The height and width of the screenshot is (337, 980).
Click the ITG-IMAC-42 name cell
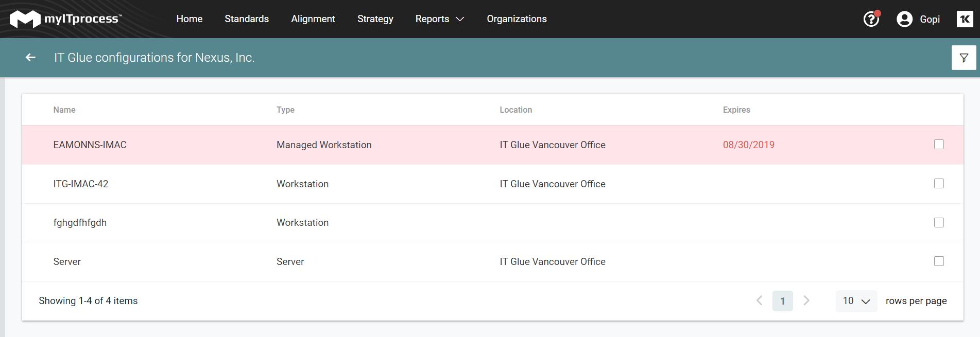81,184
